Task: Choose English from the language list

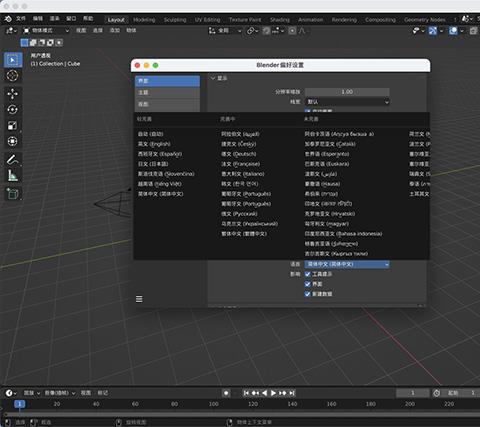Action: pos(154,144)
